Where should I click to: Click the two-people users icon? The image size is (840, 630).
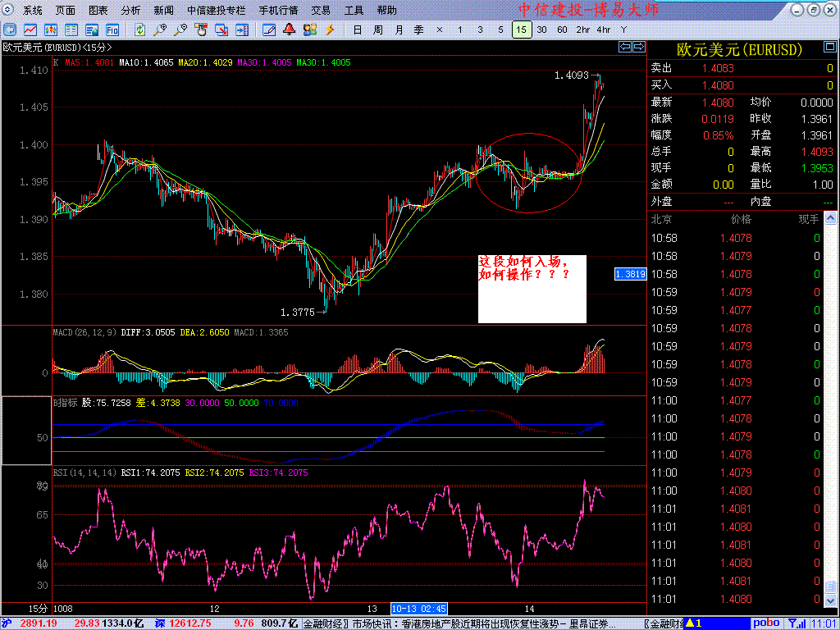(x=309, y=30)
